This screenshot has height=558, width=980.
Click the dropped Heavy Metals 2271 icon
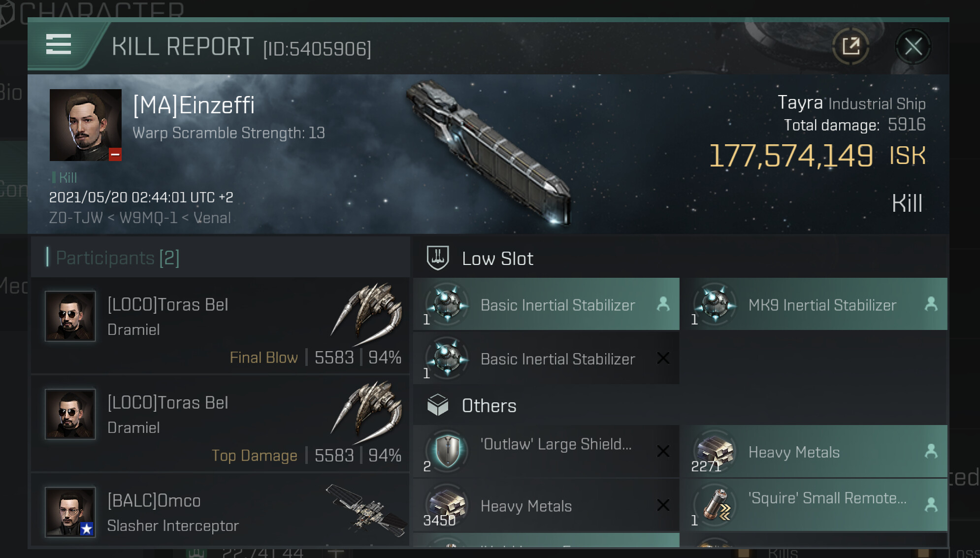pyautogui.click(x=716, y=451)
